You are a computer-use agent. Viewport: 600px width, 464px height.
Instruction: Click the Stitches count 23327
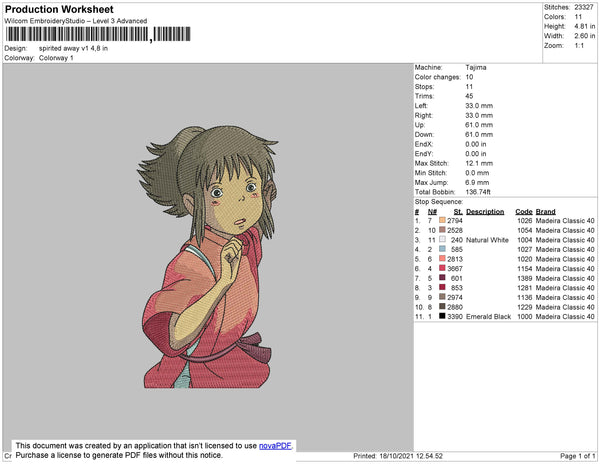(x=584, y=7)
